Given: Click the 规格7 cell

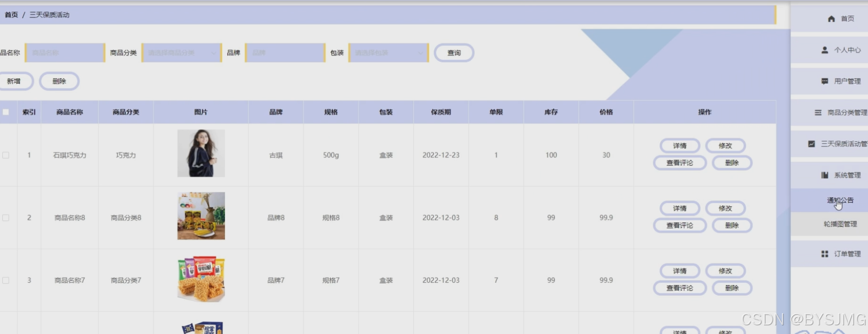Looking at the screenshot, I should (x=331, y=280).
